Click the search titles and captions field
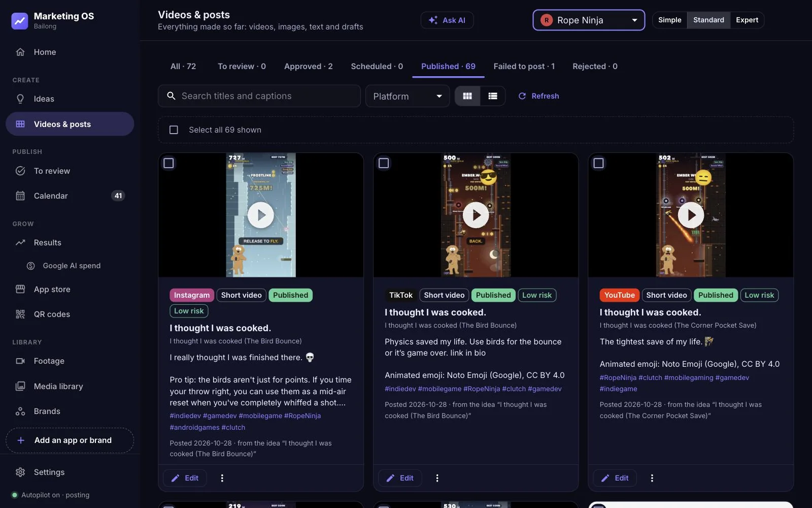The height and width of the screenshot is (508, 812). [259, 96]
